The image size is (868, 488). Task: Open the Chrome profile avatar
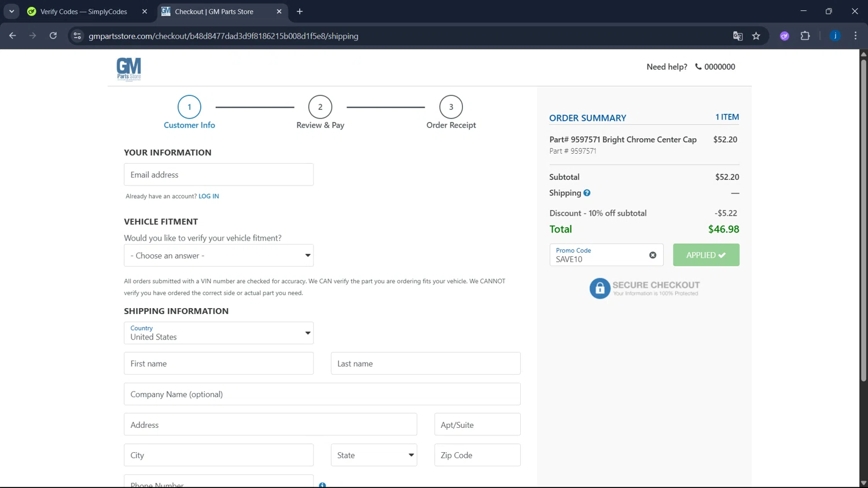(x=835, y=36)
